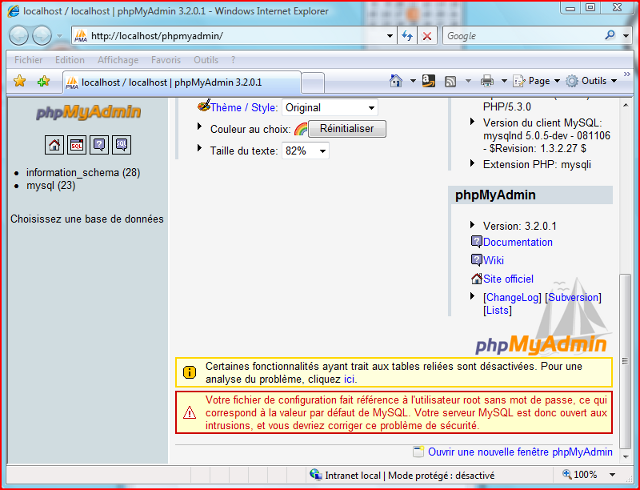
Task: Click the phpMyAdmin logo in sidebar
Action: point(88,112)
